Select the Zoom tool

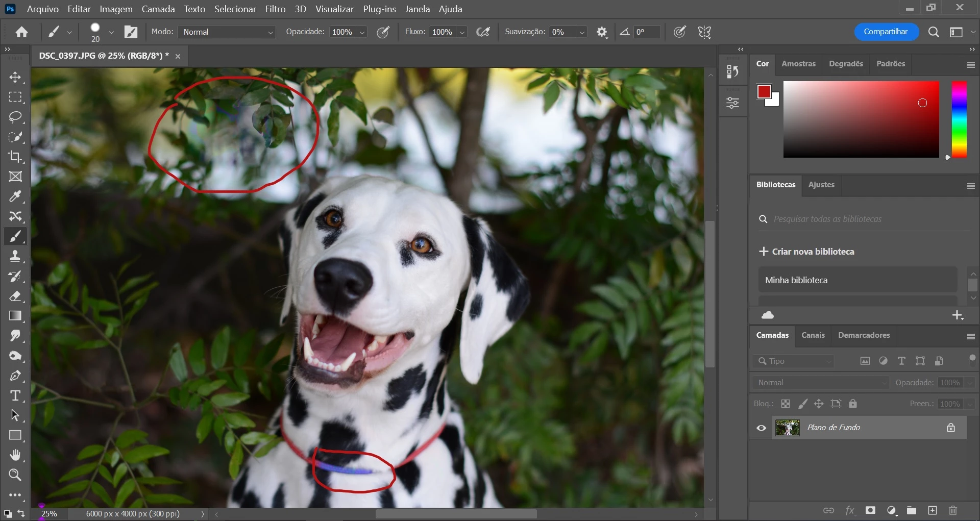[15, 475]
